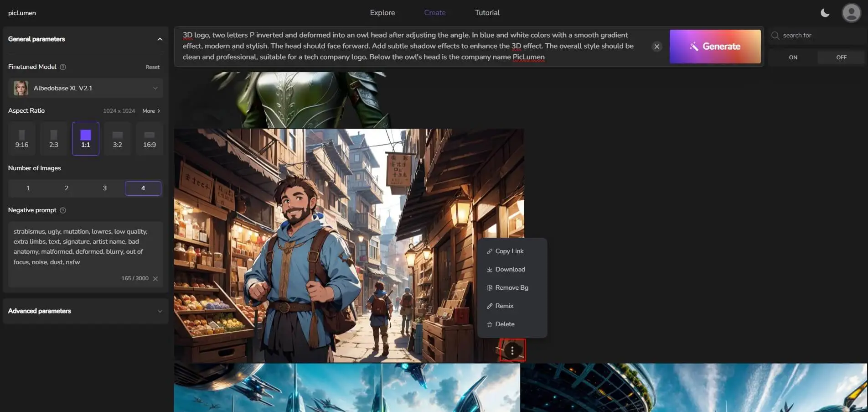The height and width of the screenshot is (412, 868).
Task: Clear the prompt text with X icon
Action: coord(656,47)
